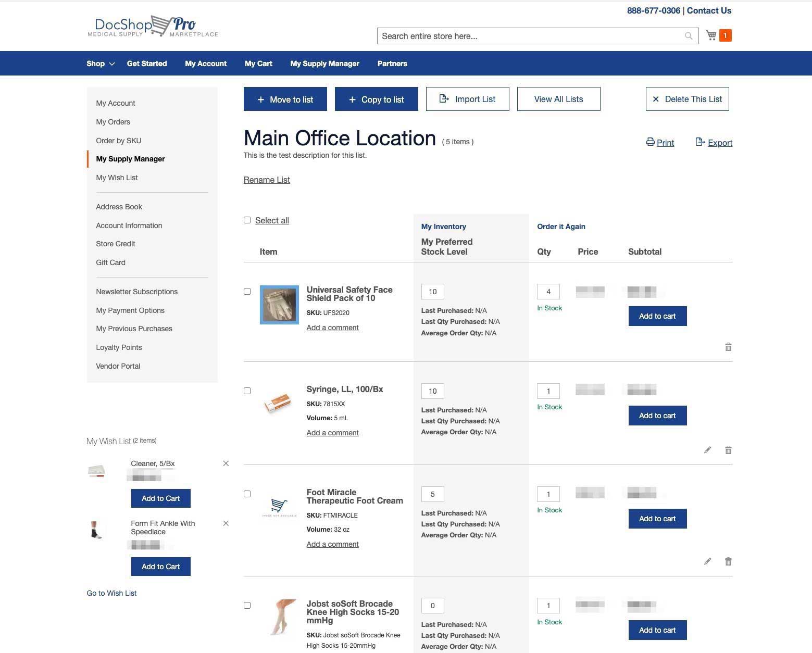812x653 pixels.
Task: Check the Syringe, LL, 100/Bx item
Action: pos(247,391)
